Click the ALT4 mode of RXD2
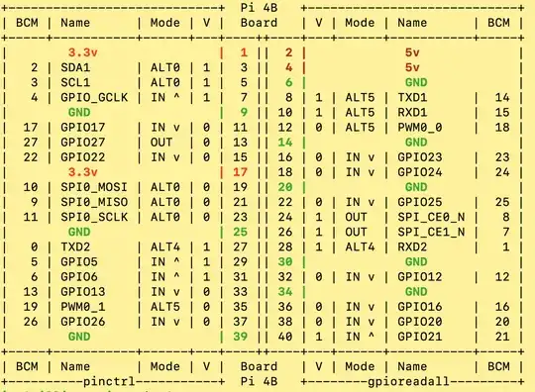This screenshot has width=535, height=392. click(360, 246)
